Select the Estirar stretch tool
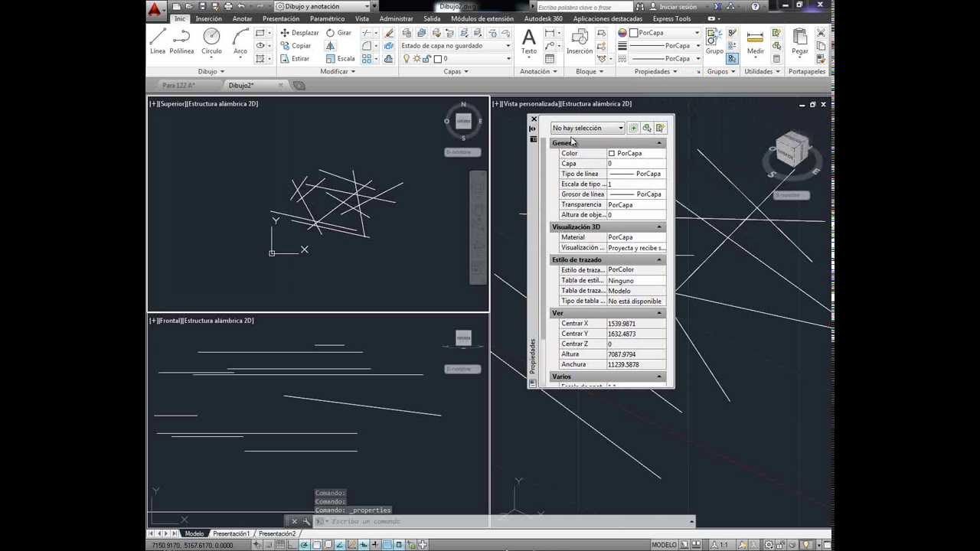 click(x=295, y=59)
